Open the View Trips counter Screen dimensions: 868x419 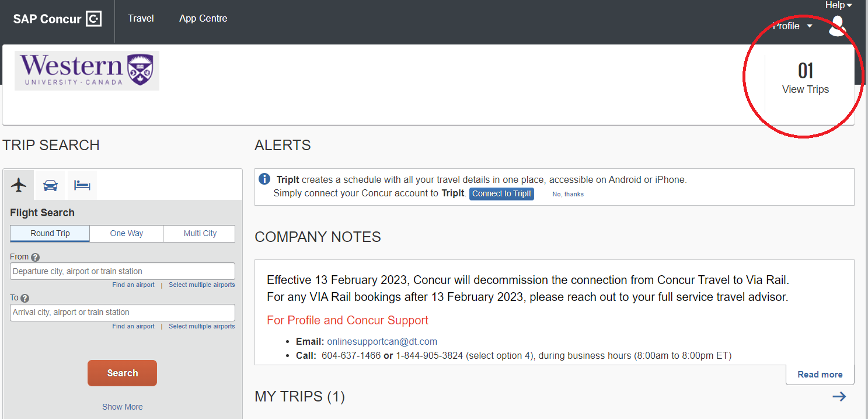(x=805, y=79)
